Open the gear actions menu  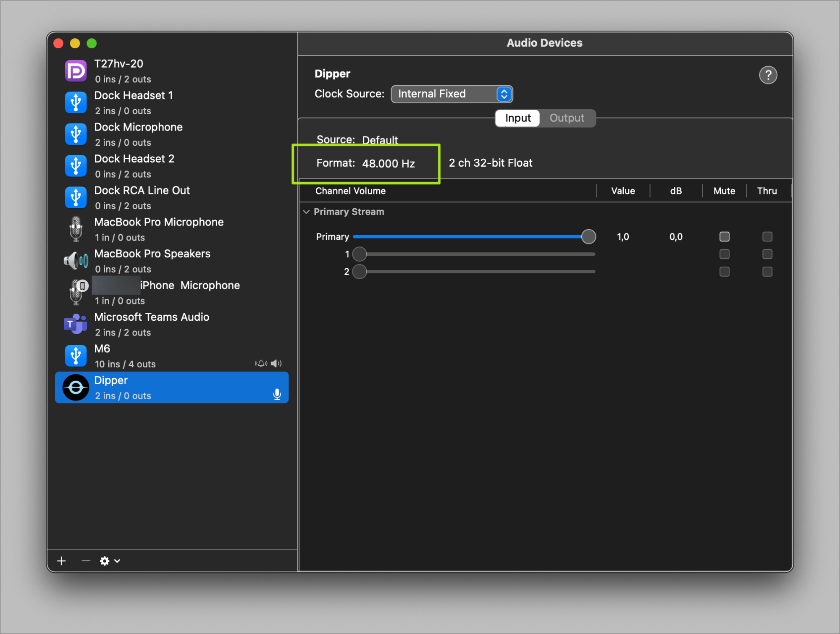click(110, 561)
